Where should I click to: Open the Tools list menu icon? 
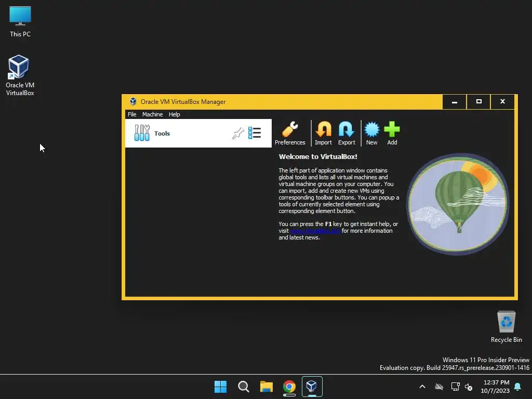pos(255,133)
